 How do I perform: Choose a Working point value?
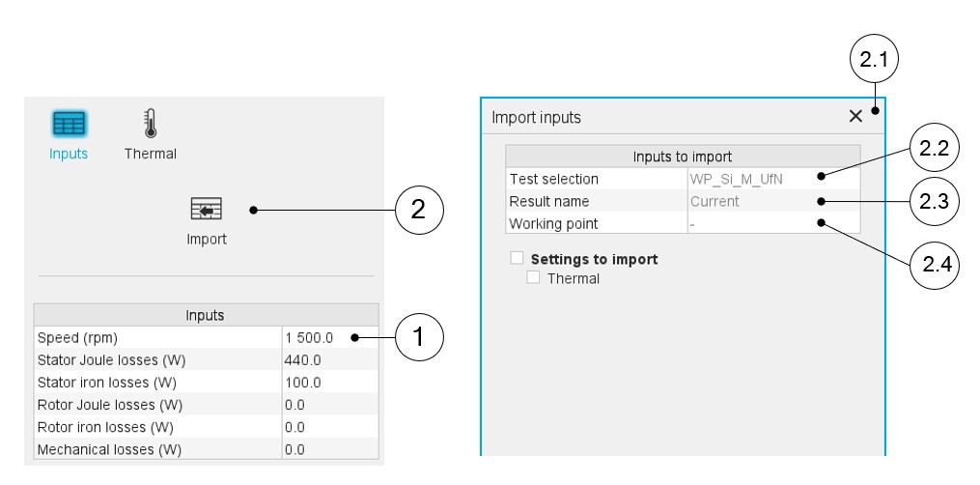(771, 223)
